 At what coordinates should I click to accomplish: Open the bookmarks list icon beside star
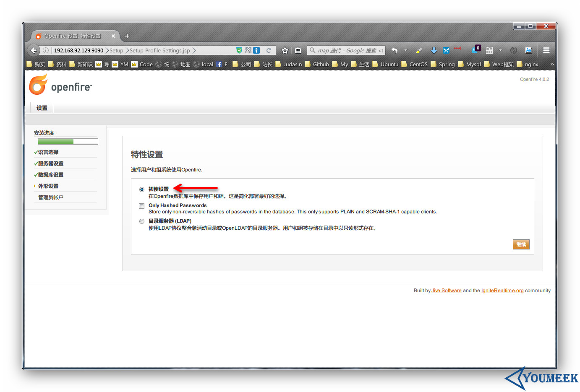pos(298,50)
